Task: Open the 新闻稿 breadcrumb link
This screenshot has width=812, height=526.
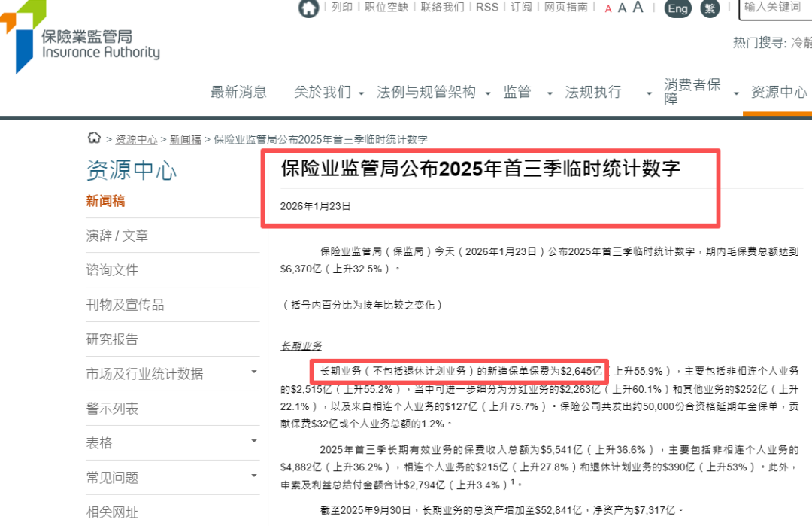Action: coord(185,140)
